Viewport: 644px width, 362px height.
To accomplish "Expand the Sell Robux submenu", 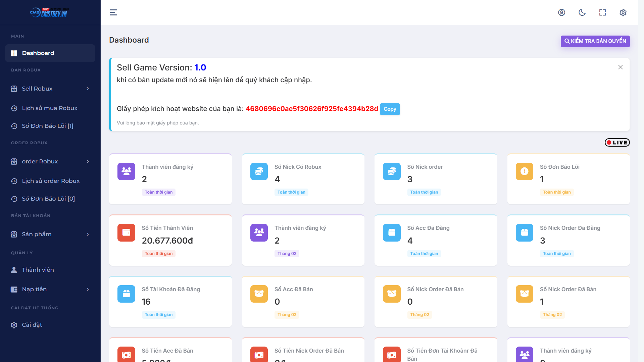I will [x=50, y=89].
